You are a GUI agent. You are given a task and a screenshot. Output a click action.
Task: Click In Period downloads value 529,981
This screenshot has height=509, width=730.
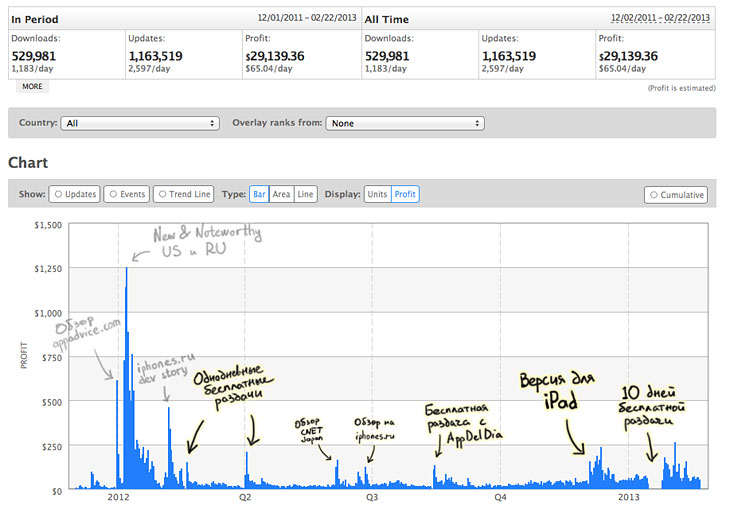pos(34,56)
